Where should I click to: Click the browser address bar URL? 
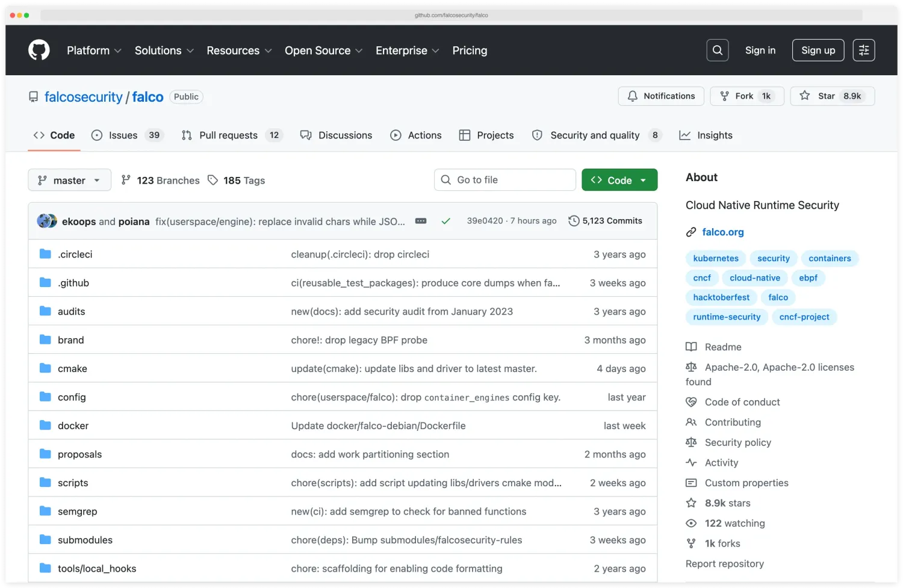coord(451,15)
